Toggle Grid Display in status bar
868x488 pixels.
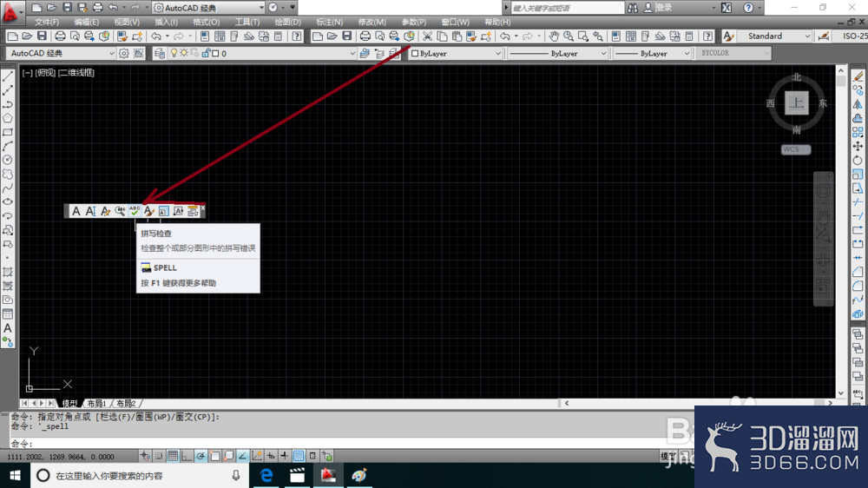(x=173, y=456)
